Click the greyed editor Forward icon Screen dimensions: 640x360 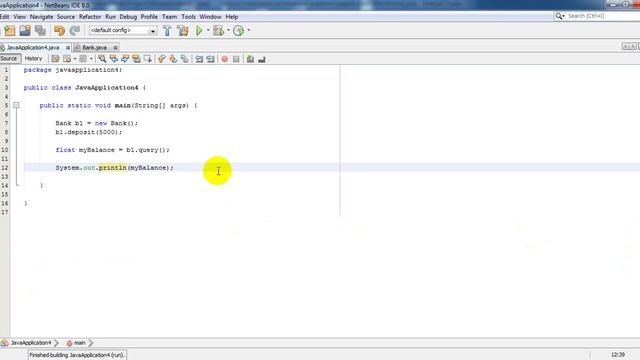click(83, 59)
